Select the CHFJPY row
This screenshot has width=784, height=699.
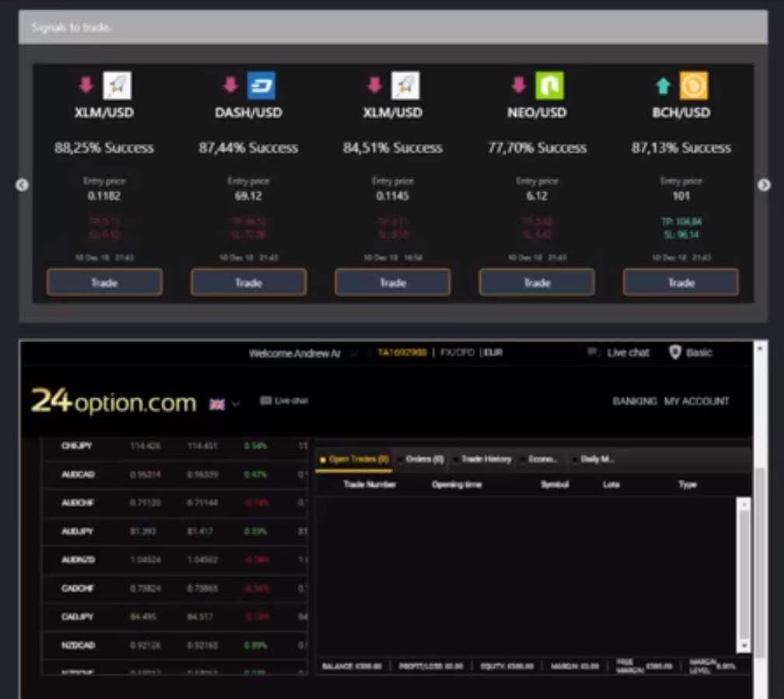point(175,446)
